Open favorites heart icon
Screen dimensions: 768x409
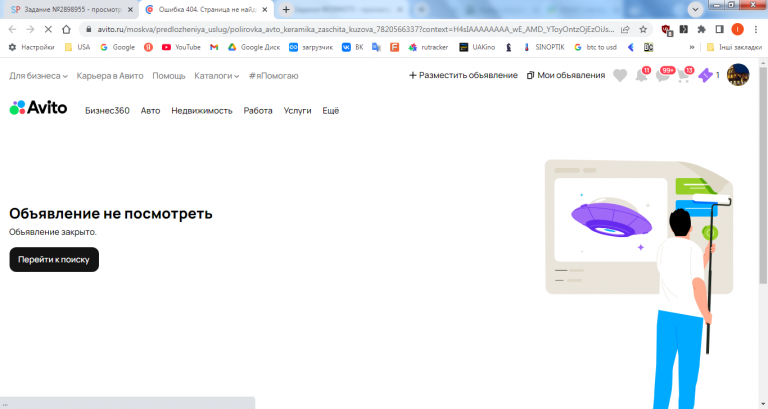pos(620,75)
